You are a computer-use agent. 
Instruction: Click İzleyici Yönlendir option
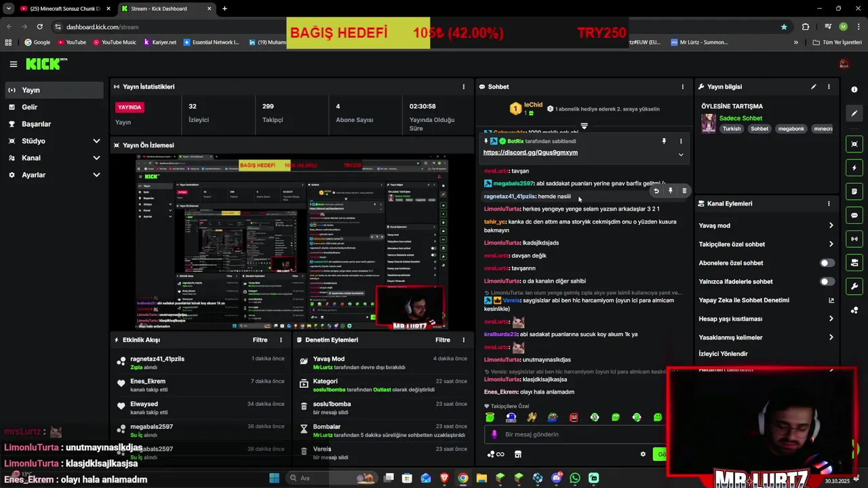723,354
